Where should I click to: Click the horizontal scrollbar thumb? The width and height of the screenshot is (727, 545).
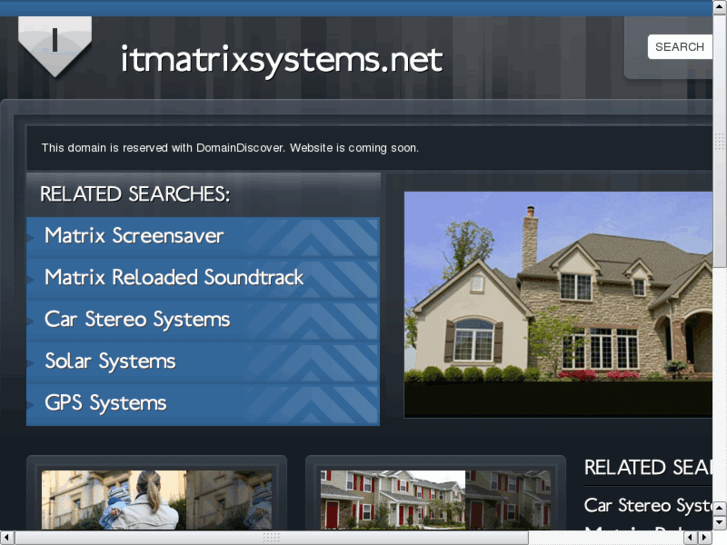271,537
